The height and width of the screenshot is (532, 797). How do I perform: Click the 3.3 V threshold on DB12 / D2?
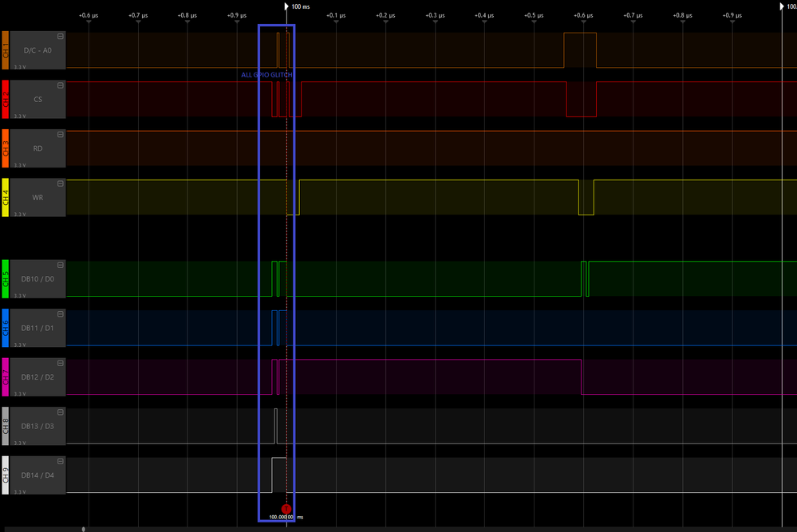point(20,394)
